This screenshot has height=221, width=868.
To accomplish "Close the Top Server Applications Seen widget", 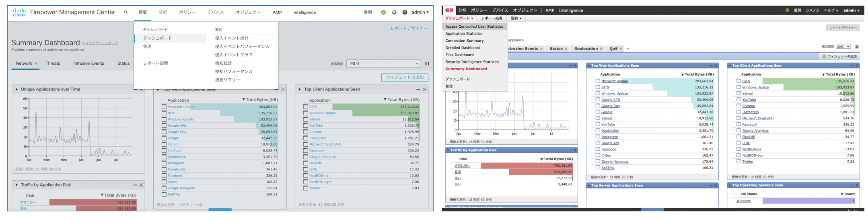I will pos(716,186).
